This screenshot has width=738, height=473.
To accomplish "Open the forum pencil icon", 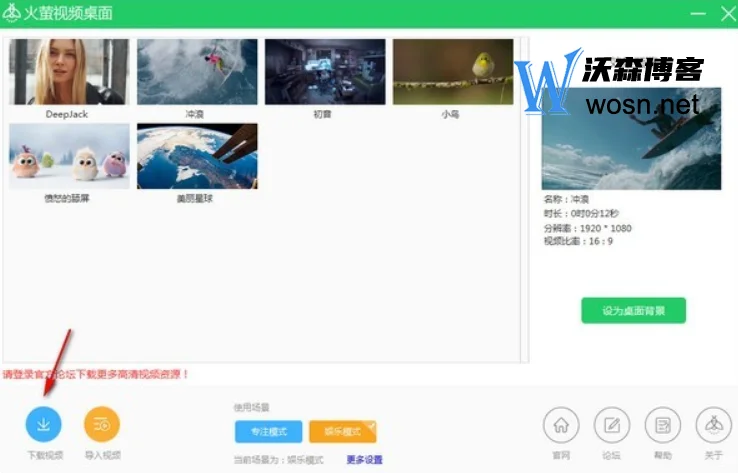I will click(612, 425).
